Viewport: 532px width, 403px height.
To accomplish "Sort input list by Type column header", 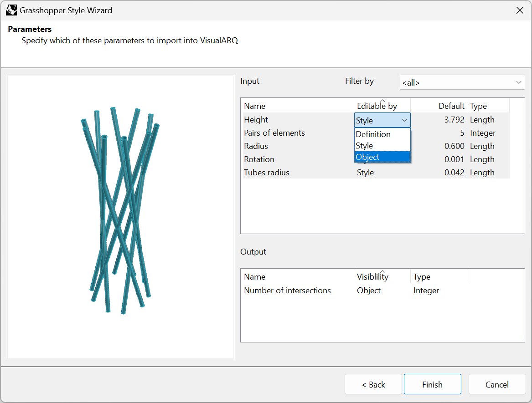I will tap(488, 106).
